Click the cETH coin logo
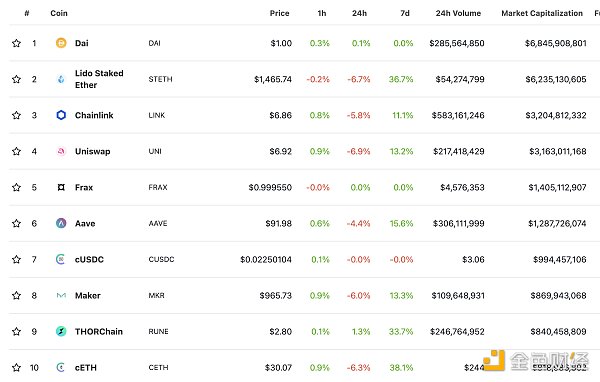Screen dimensions: 600x382 pyautogui.click(x=60, y=367)
